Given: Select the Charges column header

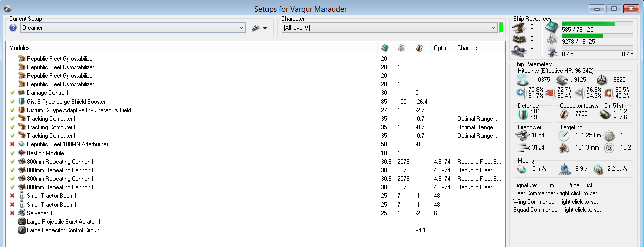Looking at the screenshot, I should click(467, 48).
